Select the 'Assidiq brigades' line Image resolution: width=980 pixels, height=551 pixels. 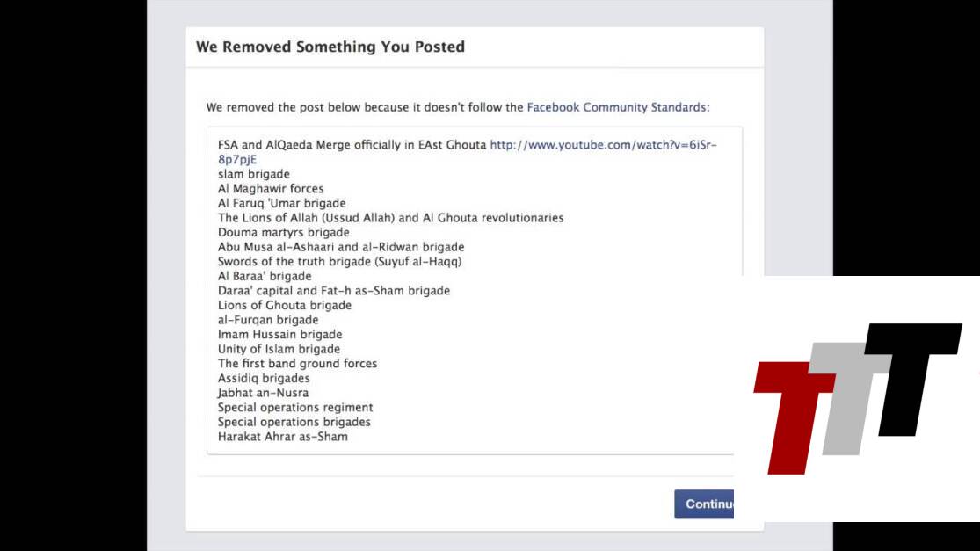[x=264, y=378]
